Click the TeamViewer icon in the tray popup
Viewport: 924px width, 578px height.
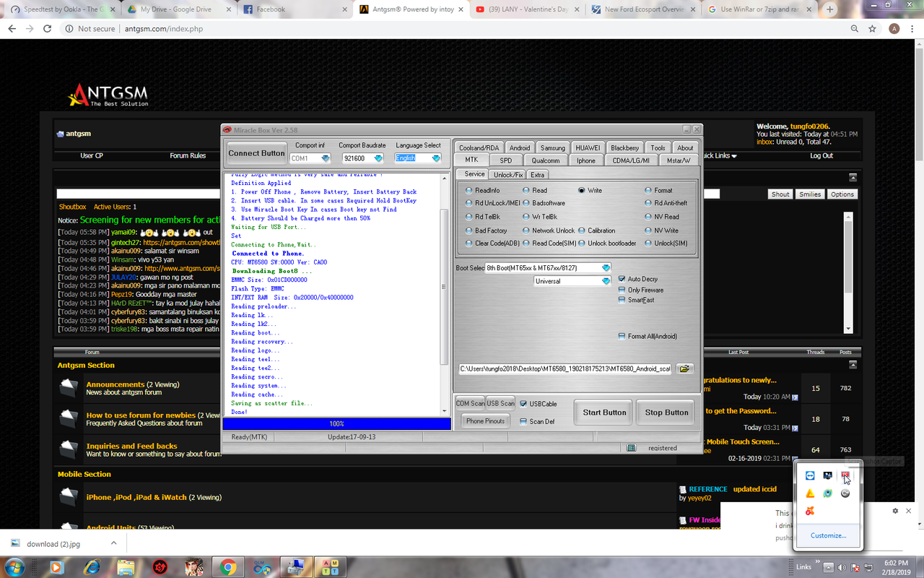[810, 475]
